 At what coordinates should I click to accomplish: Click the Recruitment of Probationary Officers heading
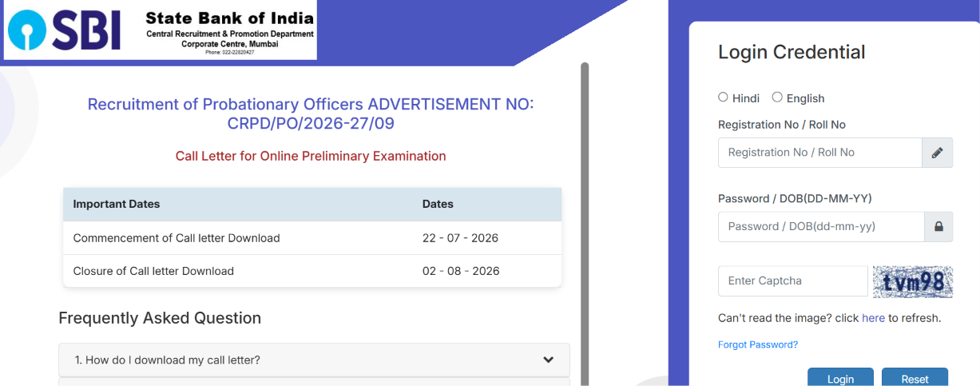point(311,113)
